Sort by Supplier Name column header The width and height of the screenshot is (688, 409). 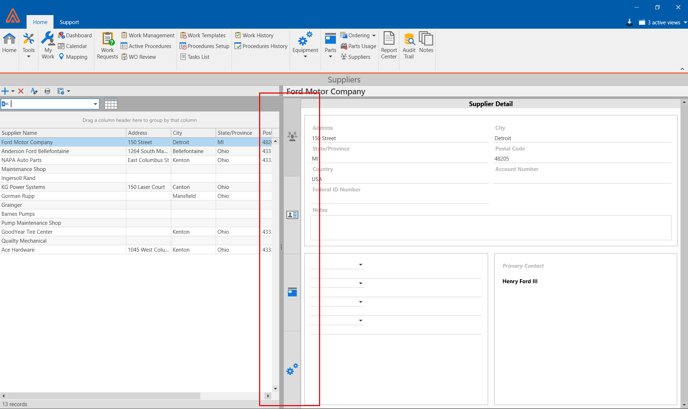tap(63, 133)
